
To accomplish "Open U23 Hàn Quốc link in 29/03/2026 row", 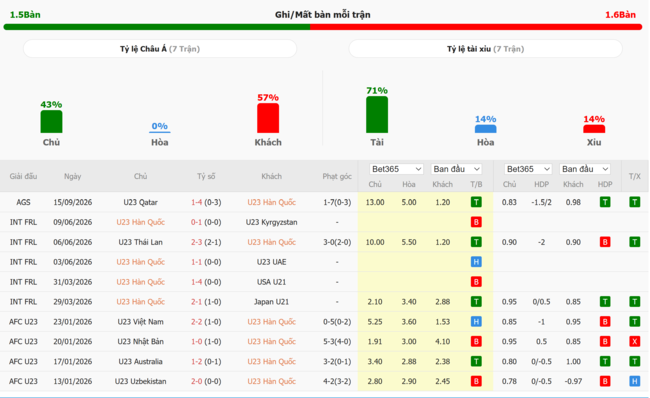I will pos(141,302).
